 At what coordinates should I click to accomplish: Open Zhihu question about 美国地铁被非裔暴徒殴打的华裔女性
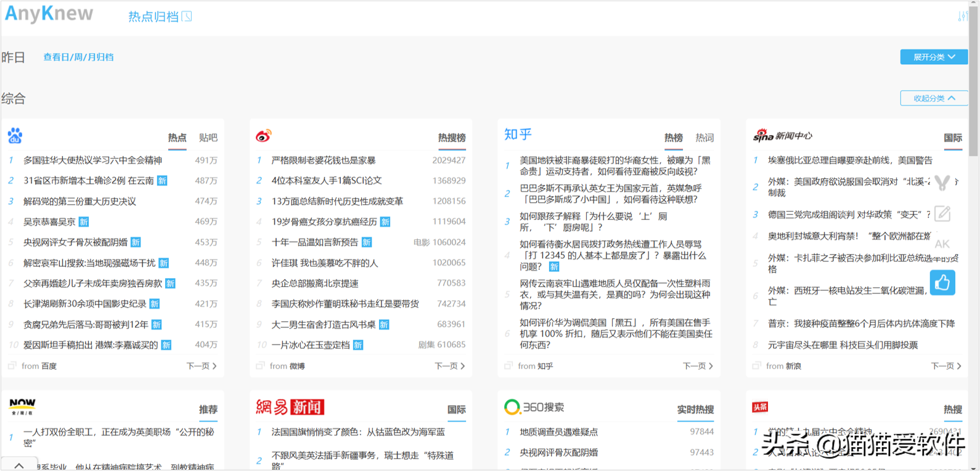pyautogui.click(x=615, y=166)
